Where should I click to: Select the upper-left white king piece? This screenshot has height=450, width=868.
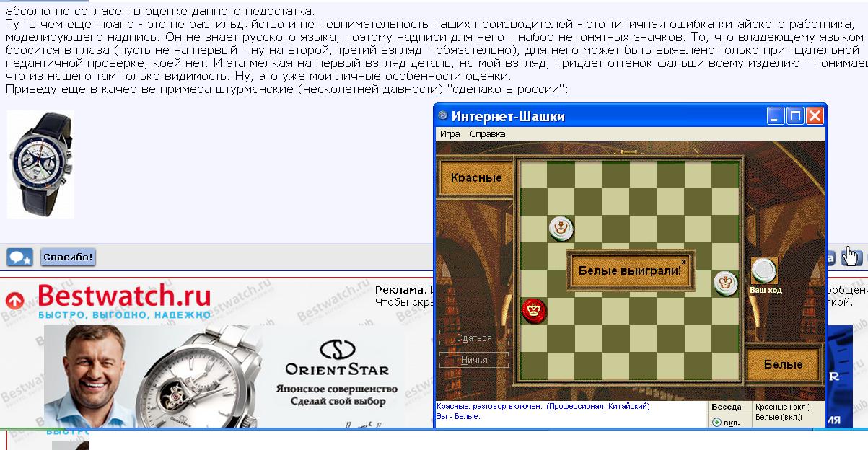tap(561, 229)
